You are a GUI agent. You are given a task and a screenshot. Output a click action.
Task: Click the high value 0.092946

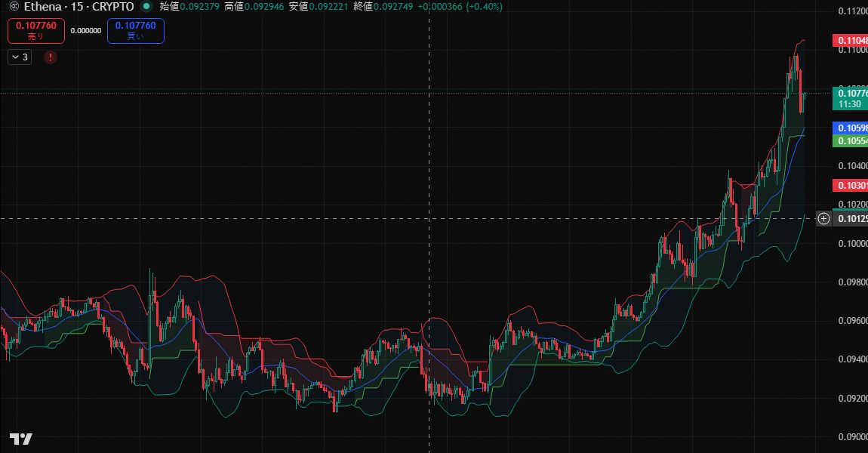(264, 7)
